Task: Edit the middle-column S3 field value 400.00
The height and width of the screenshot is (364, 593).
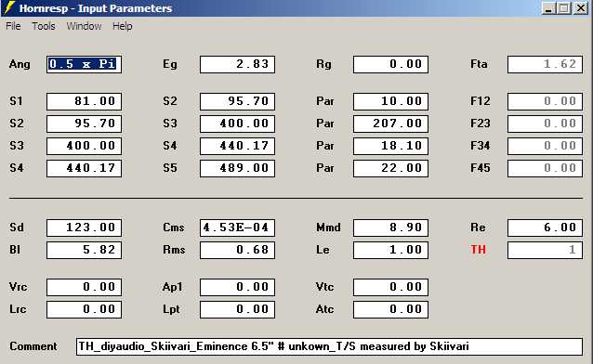Action: [x=238, y=123]
